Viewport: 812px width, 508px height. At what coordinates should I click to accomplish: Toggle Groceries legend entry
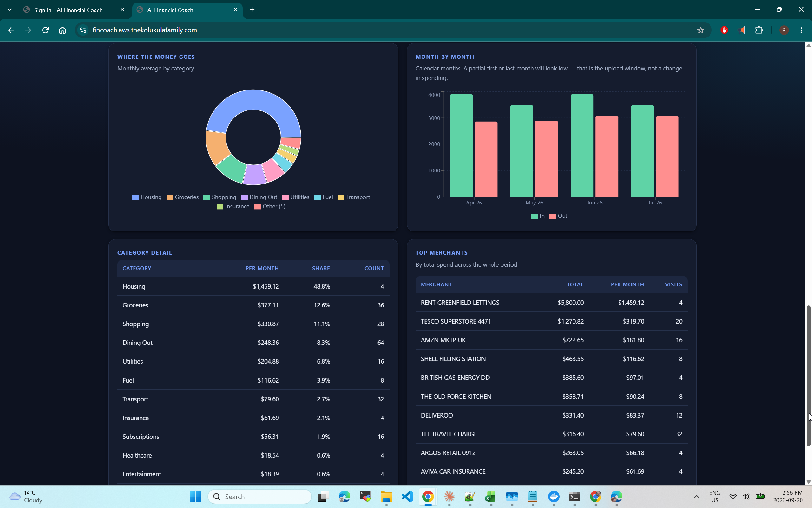(182, 197)
